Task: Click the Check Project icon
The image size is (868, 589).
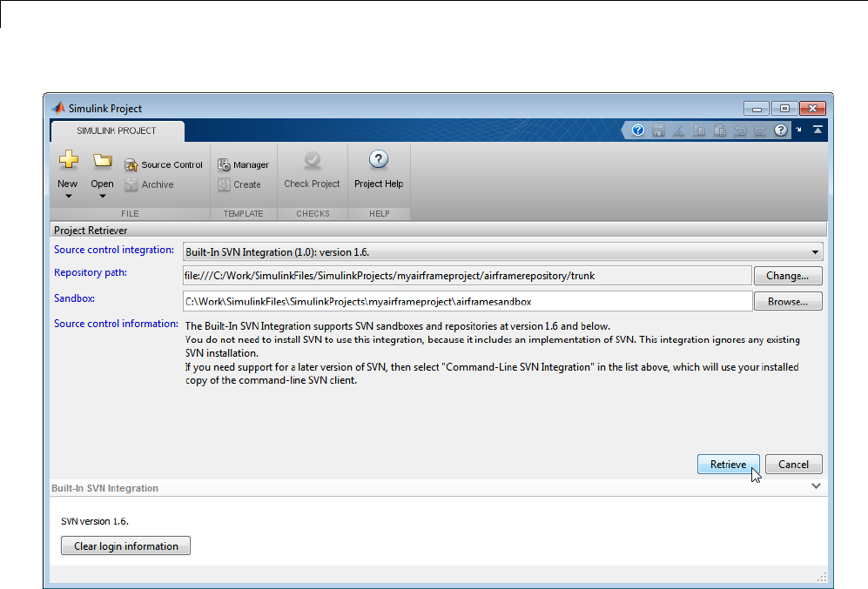Action: click(x=313, y=160)
